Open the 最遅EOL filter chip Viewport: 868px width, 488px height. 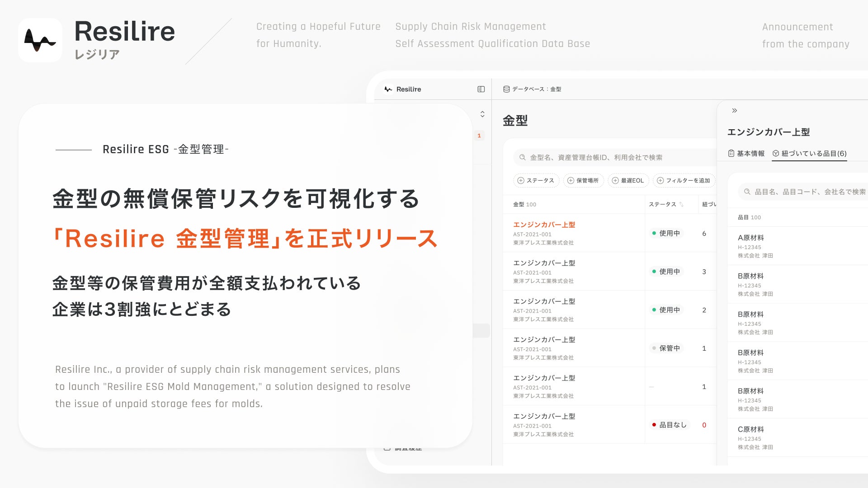click(x=628, y=181)
